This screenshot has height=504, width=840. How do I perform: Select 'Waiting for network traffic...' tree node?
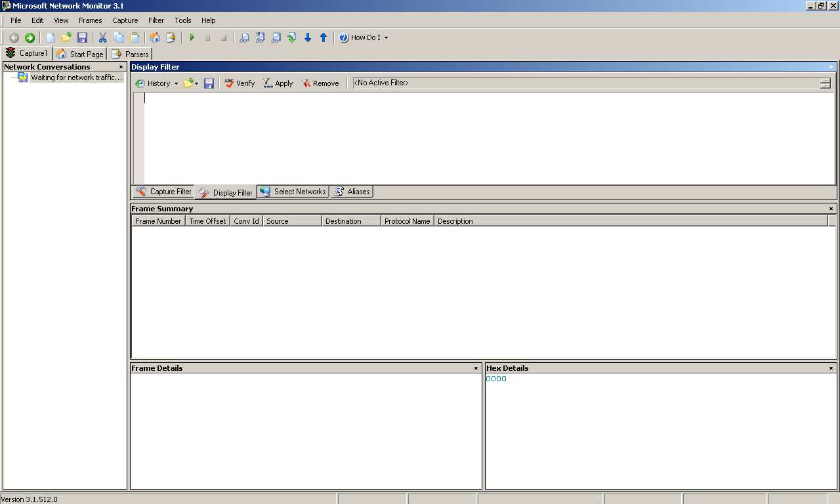(77, 77)
